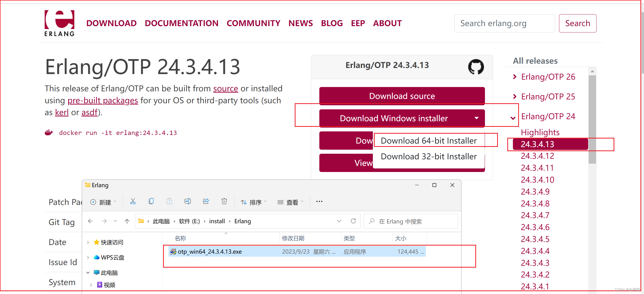The height and width of the screenshot is (294, 644).
Task: Open the ABOUT nav menu item
Action: click(x=387, y=23)
